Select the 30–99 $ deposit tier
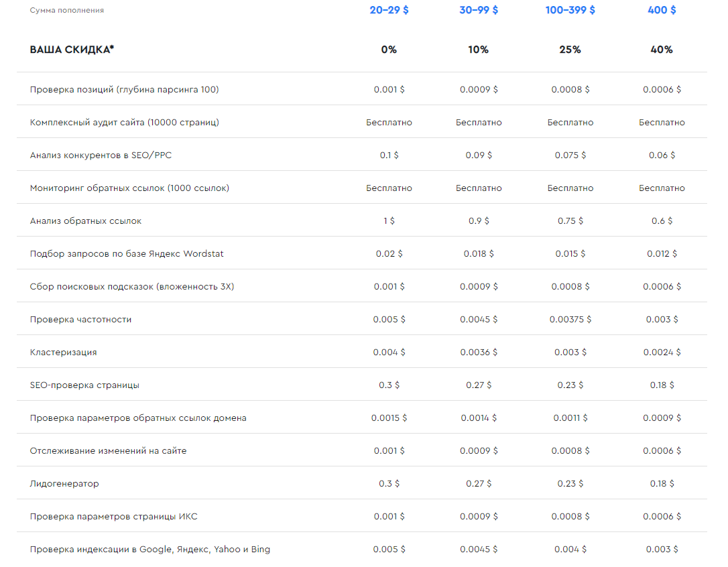The width and height of the screenshot is (728, 567). point(479,10)
